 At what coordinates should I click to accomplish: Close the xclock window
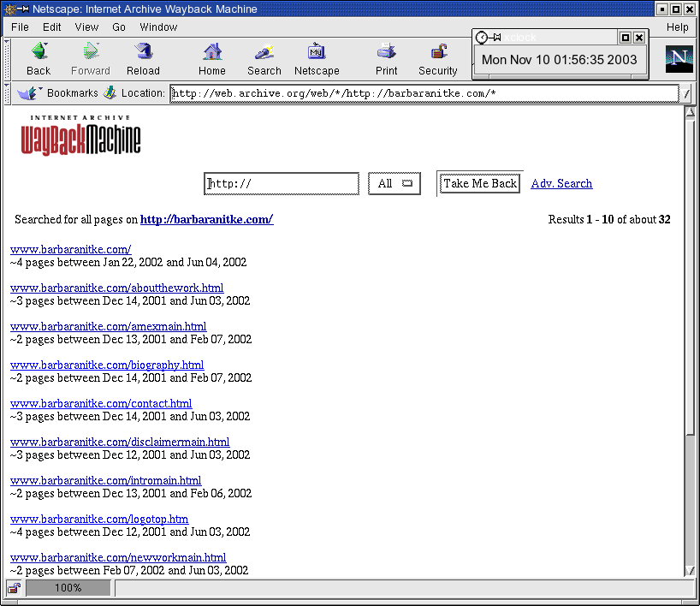[639, 38]
